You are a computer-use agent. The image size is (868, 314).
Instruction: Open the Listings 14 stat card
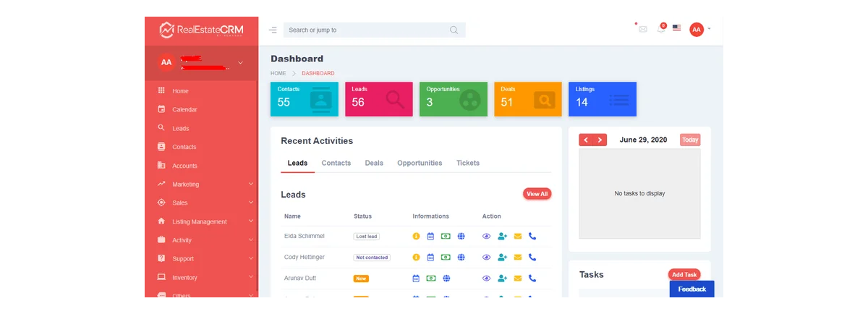click(603, 99)
